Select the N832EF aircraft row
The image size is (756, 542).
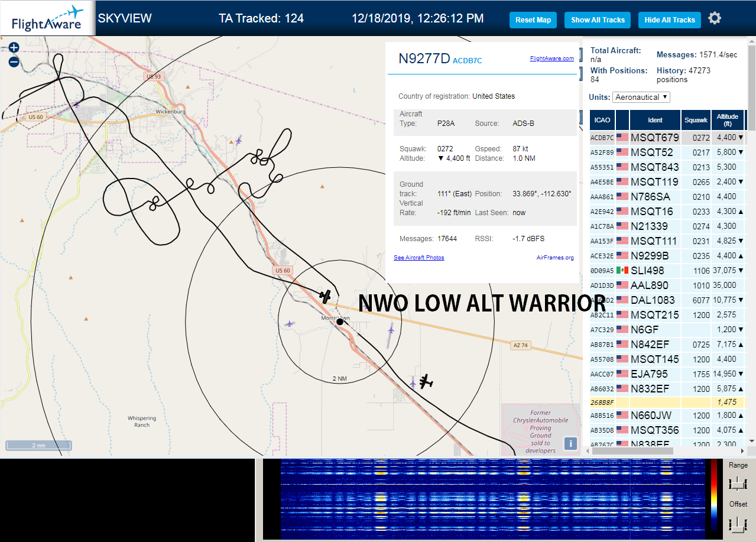667,388
